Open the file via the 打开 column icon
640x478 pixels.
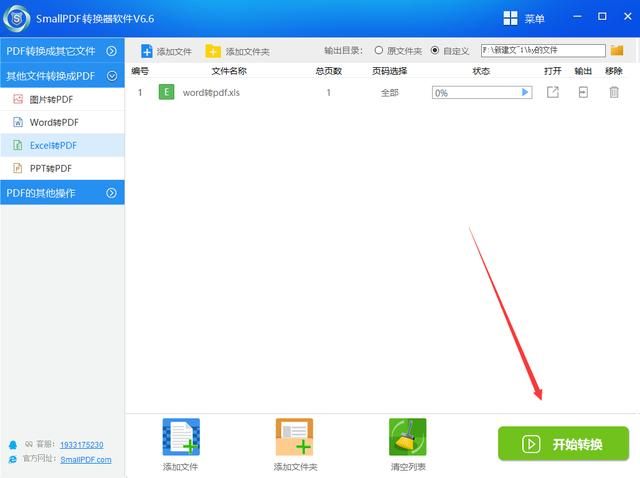click(x=553, y=92)
